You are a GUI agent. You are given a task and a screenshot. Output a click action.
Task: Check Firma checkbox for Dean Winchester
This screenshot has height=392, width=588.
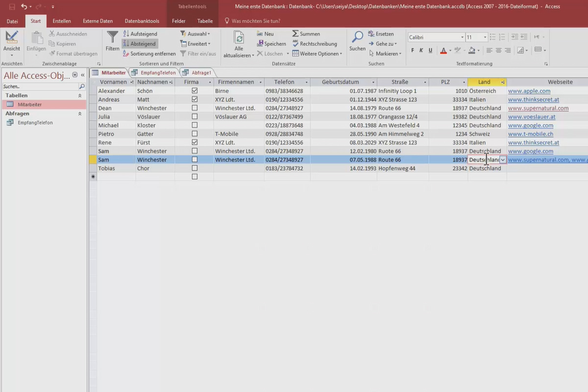195,108
